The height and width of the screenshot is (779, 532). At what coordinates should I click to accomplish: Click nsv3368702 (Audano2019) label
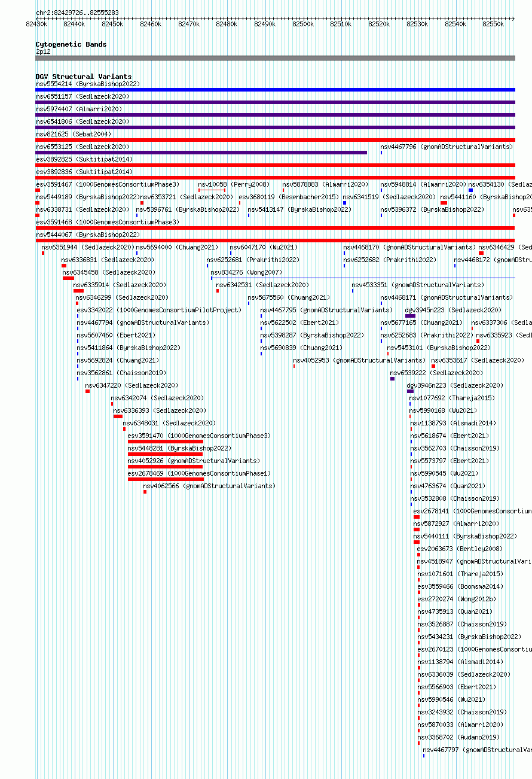[458, 738]
